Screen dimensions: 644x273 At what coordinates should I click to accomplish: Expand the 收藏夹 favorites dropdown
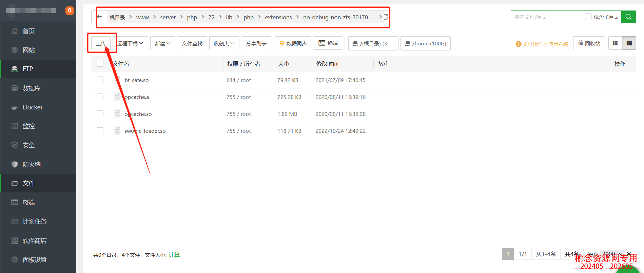[224, 43]
